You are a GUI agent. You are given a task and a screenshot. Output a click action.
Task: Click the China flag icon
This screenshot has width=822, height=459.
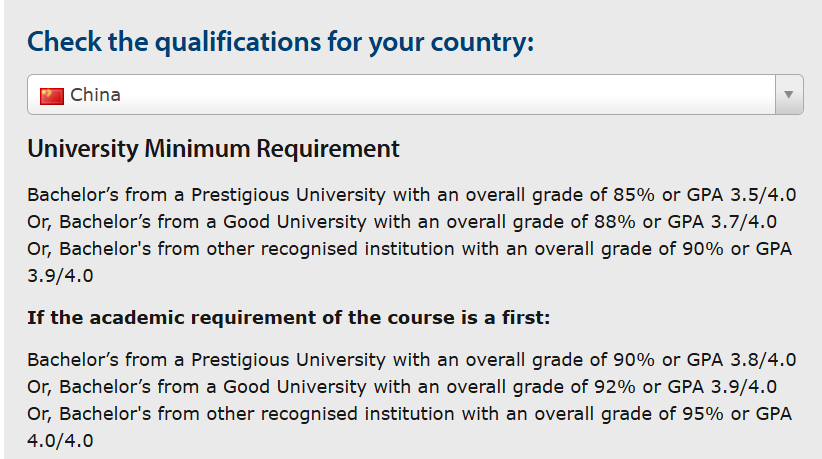(52, 96)
